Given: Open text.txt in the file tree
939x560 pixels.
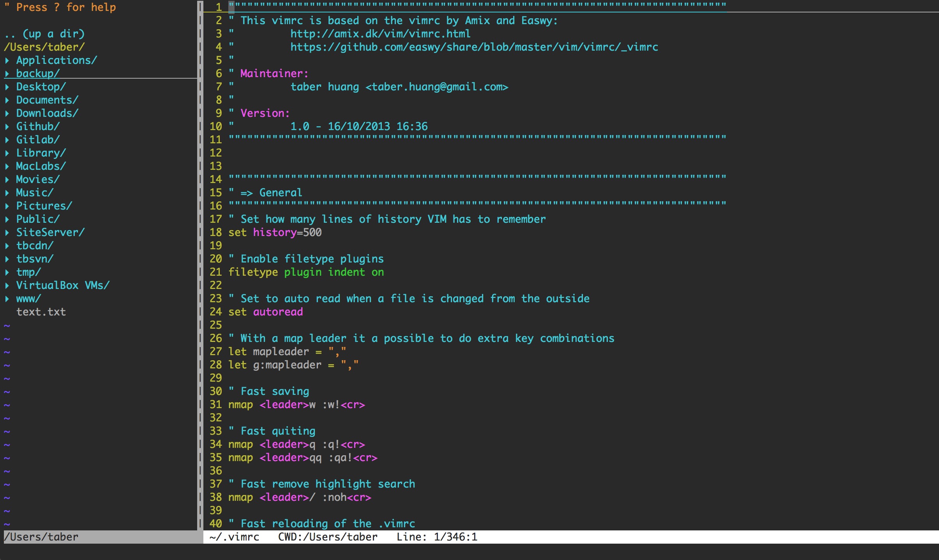Looking at the screenshot, I should pos(41,312).
